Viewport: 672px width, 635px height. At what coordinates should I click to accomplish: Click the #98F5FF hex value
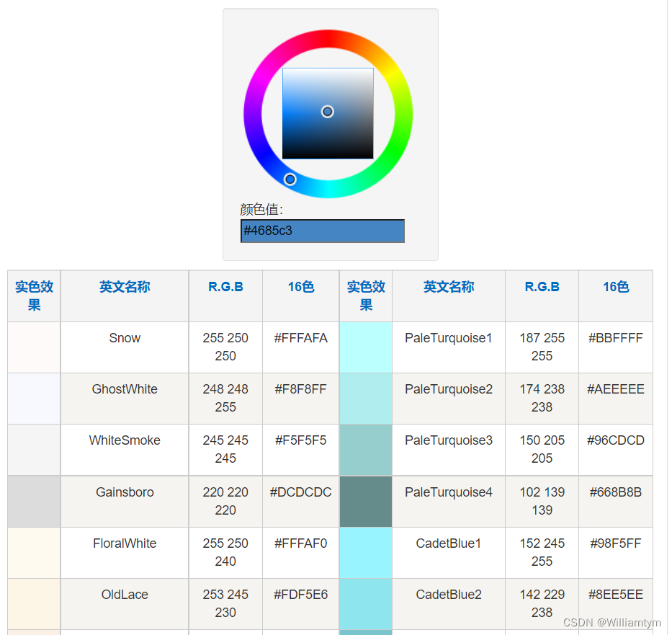(616, 543)
